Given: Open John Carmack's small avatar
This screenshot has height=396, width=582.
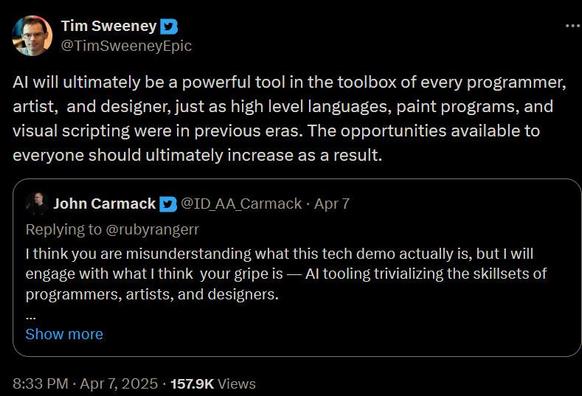Looking at the screenshot, I should 36,204.
